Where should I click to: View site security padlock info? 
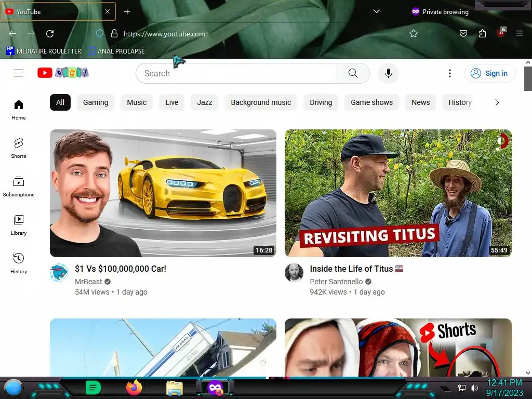(114, 34)
